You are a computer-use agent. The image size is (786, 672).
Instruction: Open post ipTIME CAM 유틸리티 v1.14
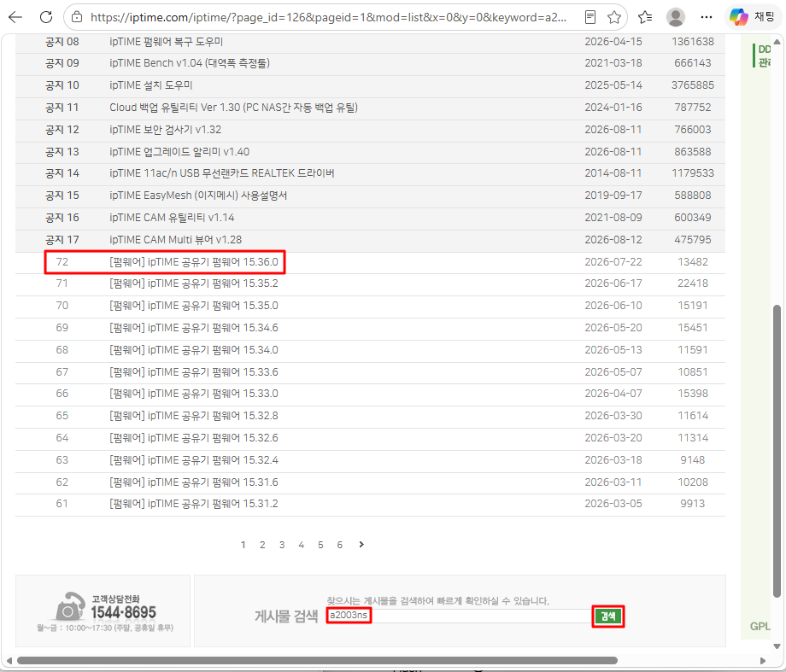click(172, 218)
